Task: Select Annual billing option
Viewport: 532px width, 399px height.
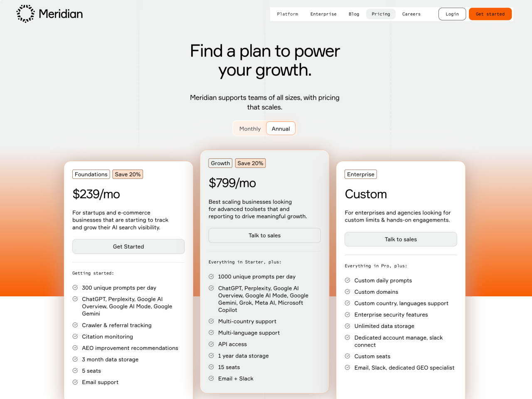Action: click(x=281, y=129)
